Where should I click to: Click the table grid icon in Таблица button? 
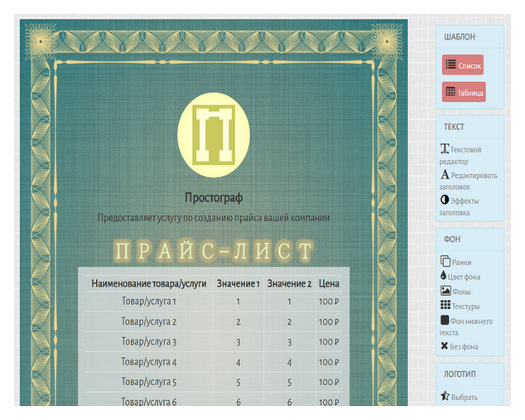point(450,91)
